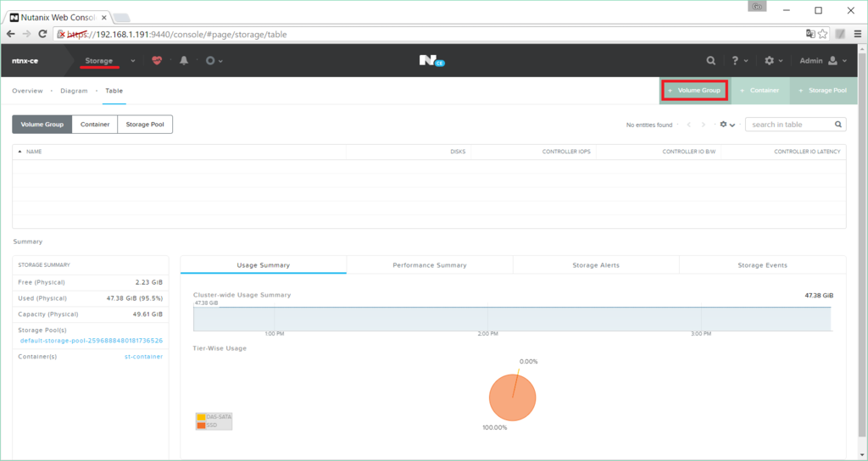Open the Chrome hamburger menu
The image size is (868, 461).
click(858, 34)
